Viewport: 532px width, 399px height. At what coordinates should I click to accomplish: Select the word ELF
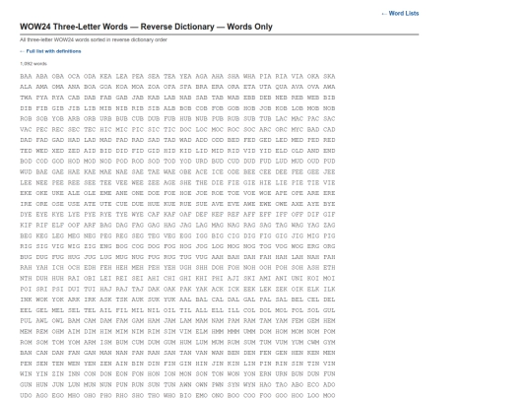(58, 226)
